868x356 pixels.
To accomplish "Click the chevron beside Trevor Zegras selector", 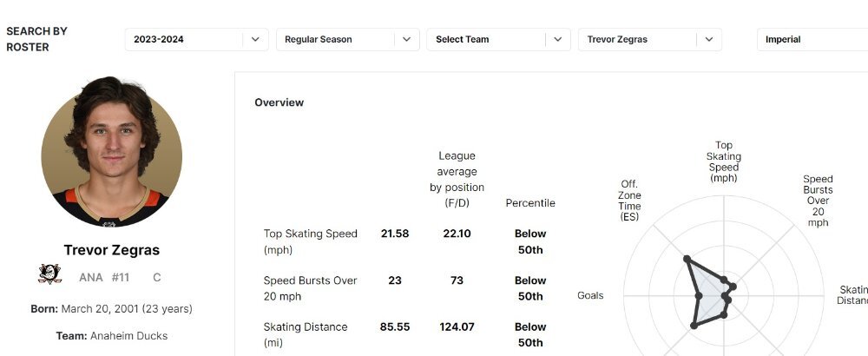I will pyautogui.click(x=709, y=39).
